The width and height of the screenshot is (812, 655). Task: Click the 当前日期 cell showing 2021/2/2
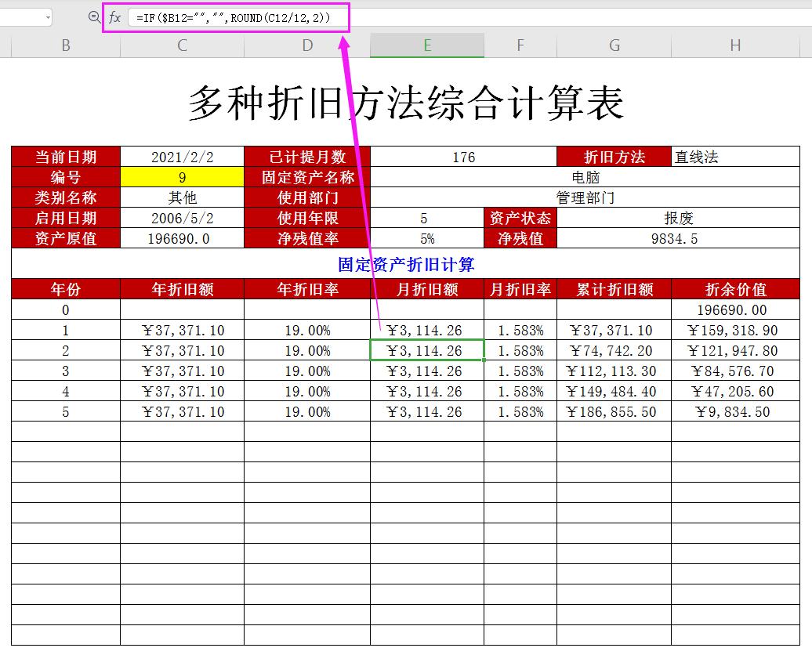coord(181,157)
